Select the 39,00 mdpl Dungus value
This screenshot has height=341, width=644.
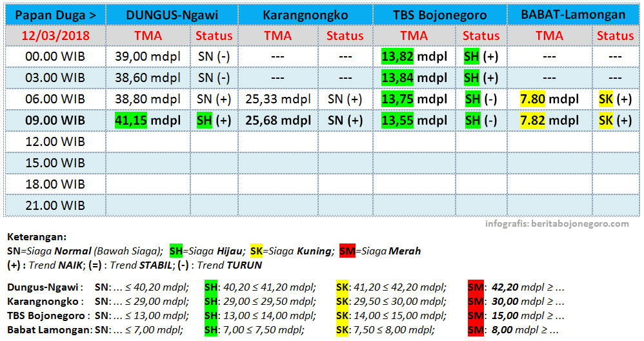[148, 57]
